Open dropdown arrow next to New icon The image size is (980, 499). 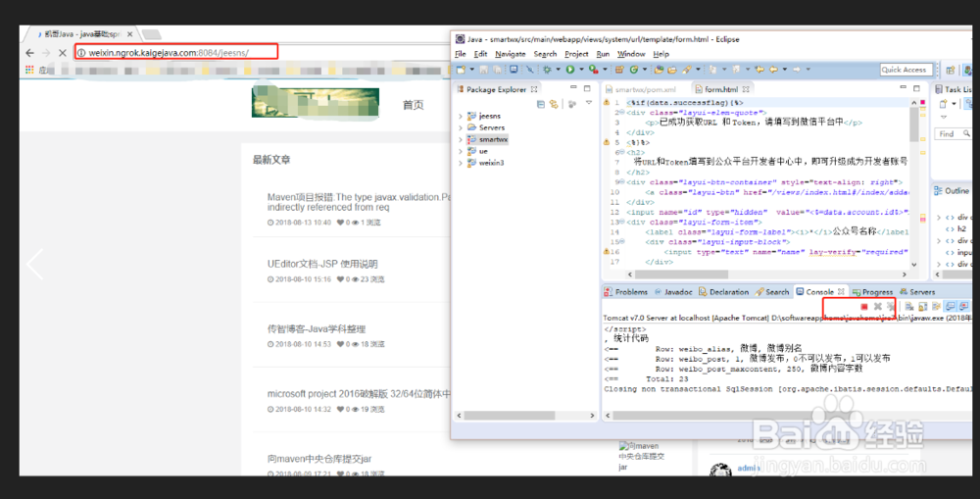point(472,70)
